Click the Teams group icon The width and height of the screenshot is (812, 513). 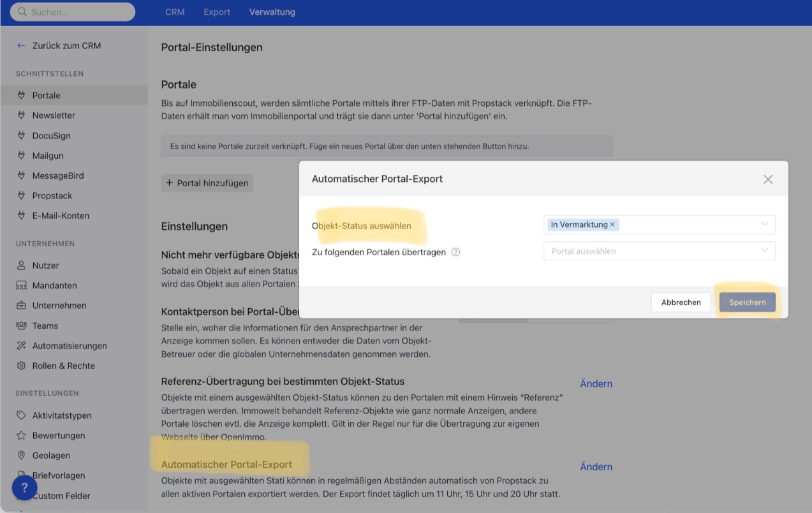[x=21, y=326]
